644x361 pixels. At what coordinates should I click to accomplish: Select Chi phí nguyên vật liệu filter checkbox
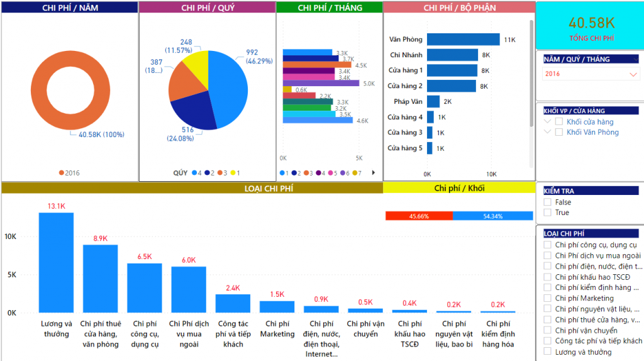[548, 309]
